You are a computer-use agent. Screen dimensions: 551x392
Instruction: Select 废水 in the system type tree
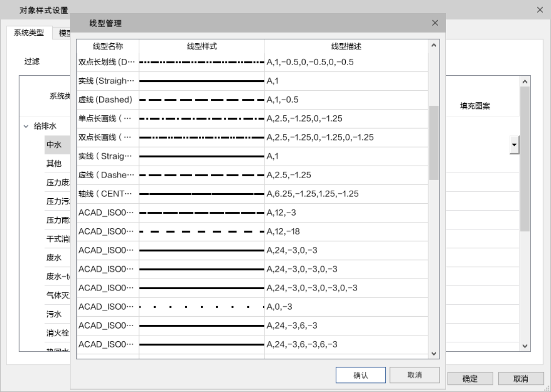pos(54,257)
